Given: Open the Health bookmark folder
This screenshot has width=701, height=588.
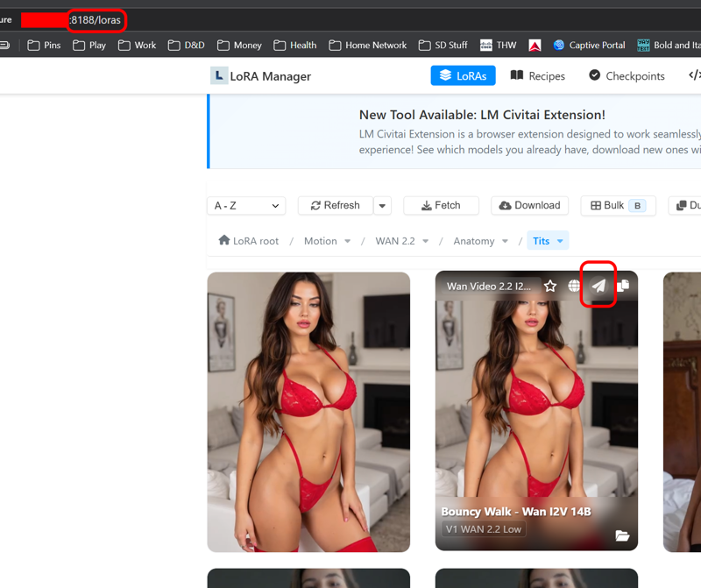Looking at the screenshot, I should coord(295,46).
